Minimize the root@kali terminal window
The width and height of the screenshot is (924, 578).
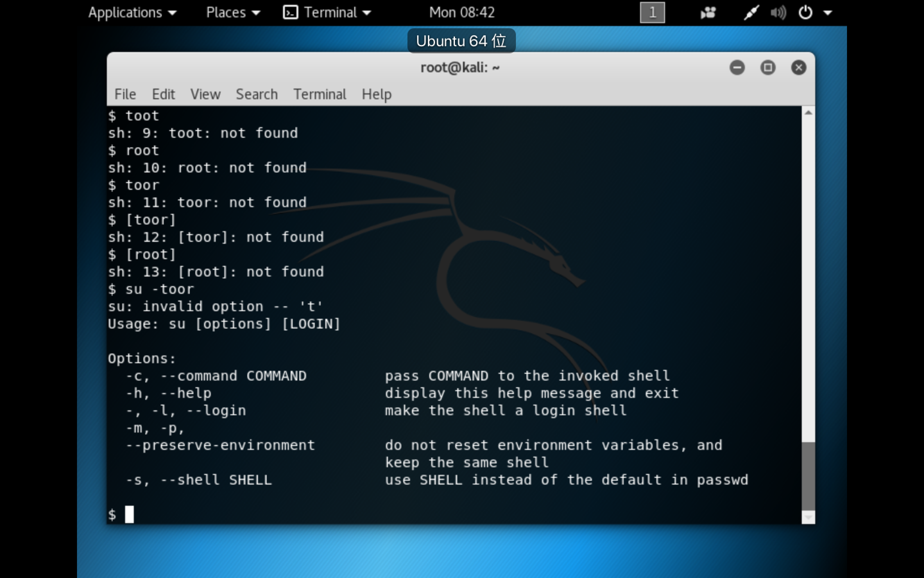[x=737, y=68]
